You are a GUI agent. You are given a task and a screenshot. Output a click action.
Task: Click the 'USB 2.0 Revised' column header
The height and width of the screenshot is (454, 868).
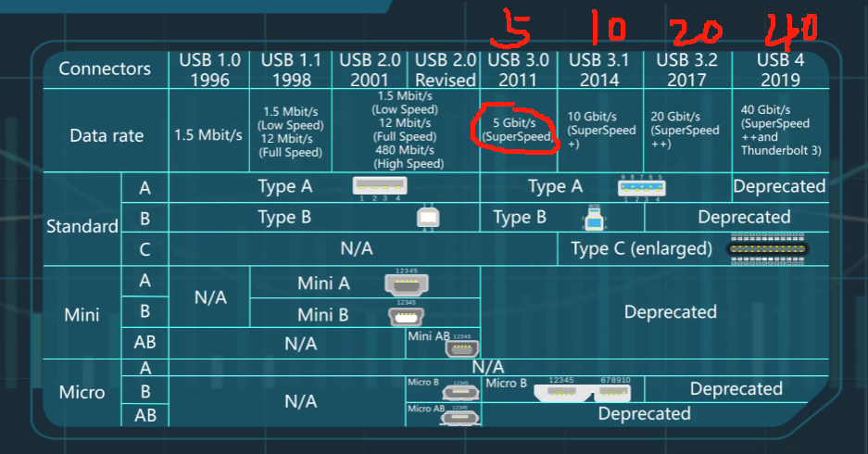click(x=445, y=69)
